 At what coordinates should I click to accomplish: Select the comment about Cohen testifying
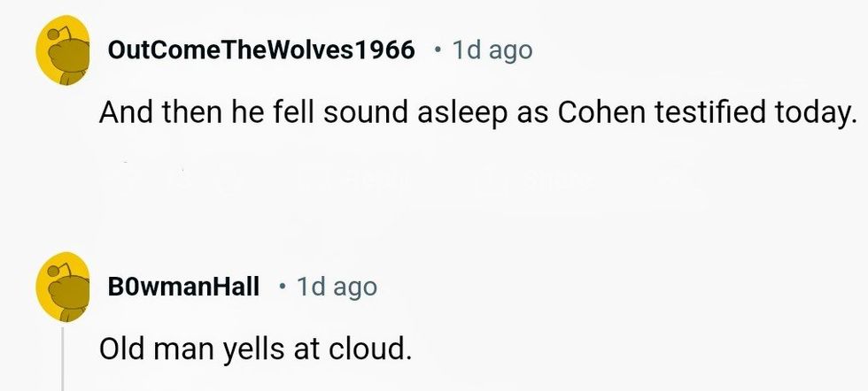coord(468,112)
